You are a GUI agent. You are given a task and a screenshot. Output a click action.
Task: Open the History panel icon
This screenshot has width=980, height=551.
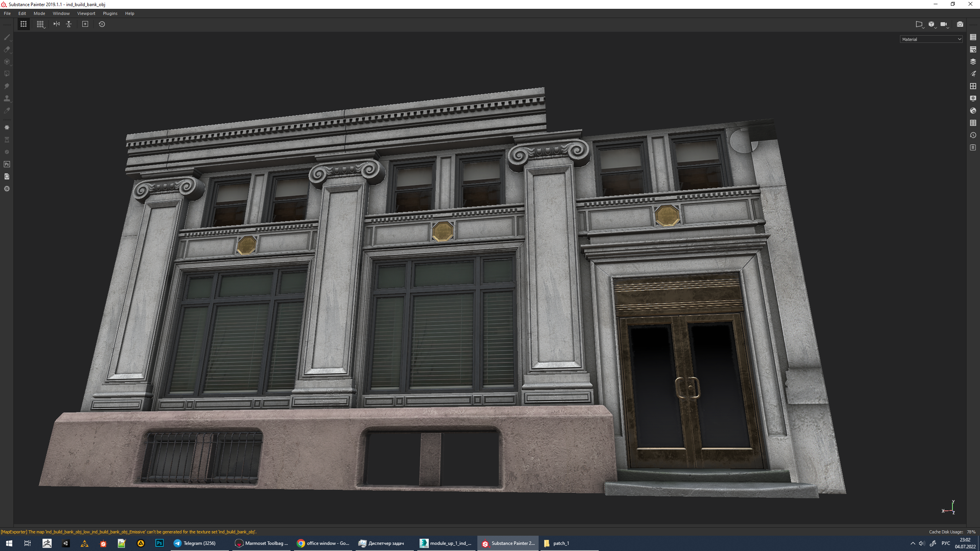[973, 135]
